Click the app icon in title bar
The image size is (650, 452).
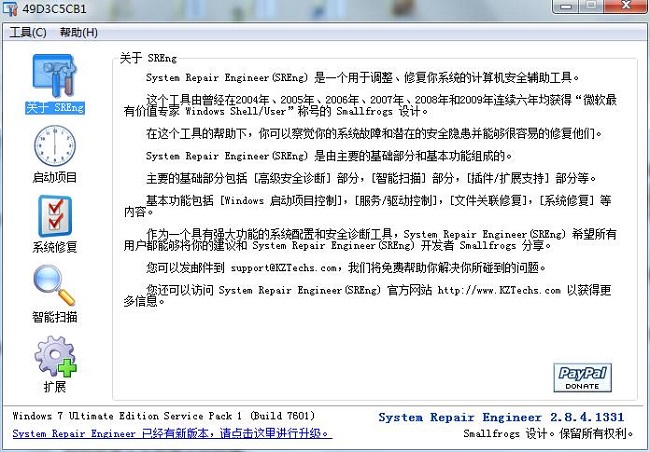10,8
